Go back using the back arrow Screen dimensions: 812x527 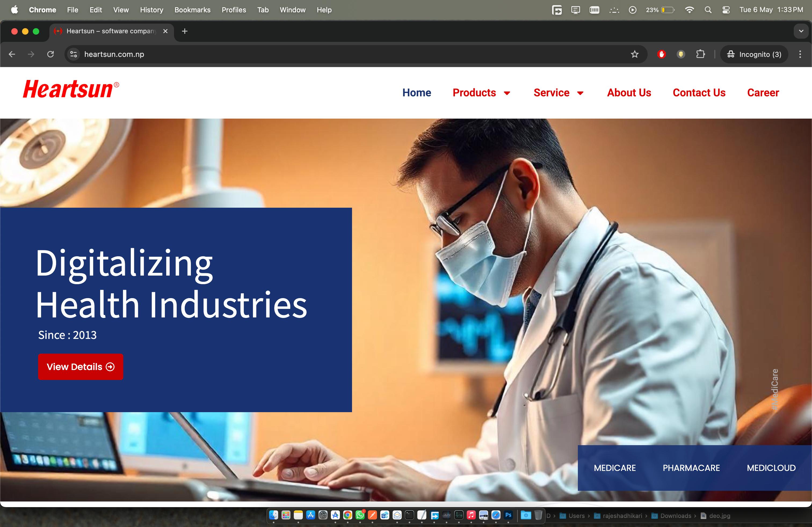pos(12,54)
